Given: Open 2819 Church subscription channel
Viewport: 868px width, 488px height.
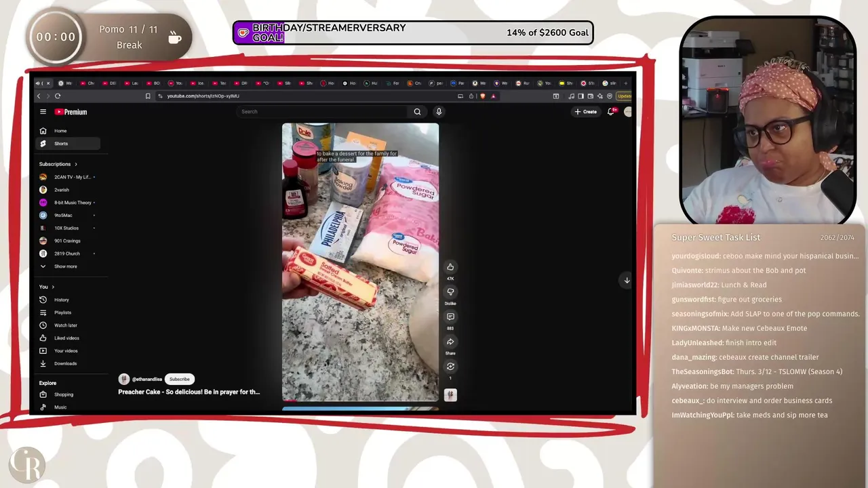Looking at the screenshot, I should coord(68,253).
